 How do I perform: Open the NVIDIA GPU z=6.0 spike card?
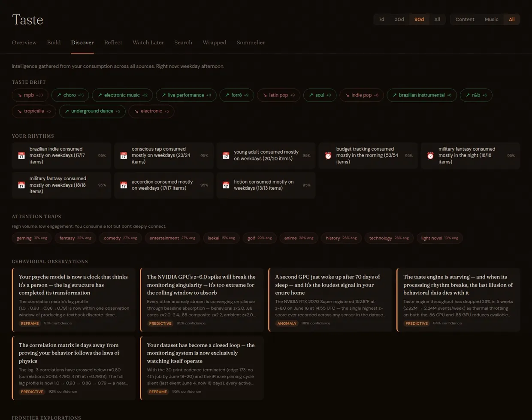202,300
